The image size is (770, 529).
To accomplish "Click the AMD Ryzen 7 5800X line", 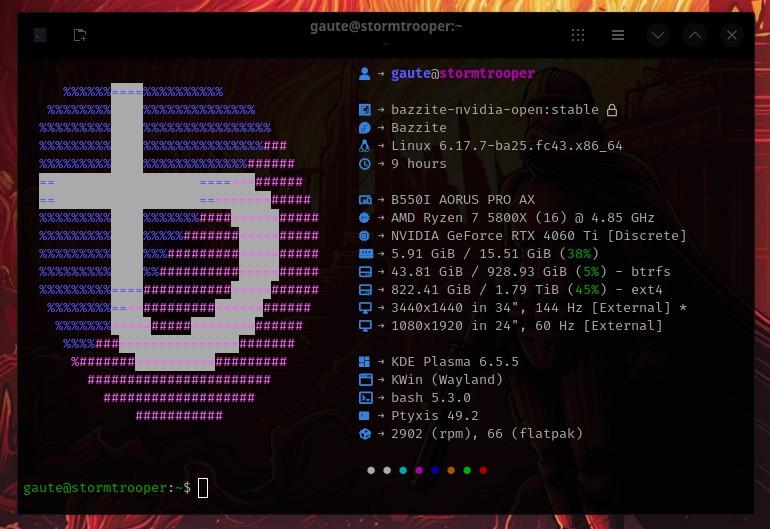I will pyautogui.click(x=523, y=218).
